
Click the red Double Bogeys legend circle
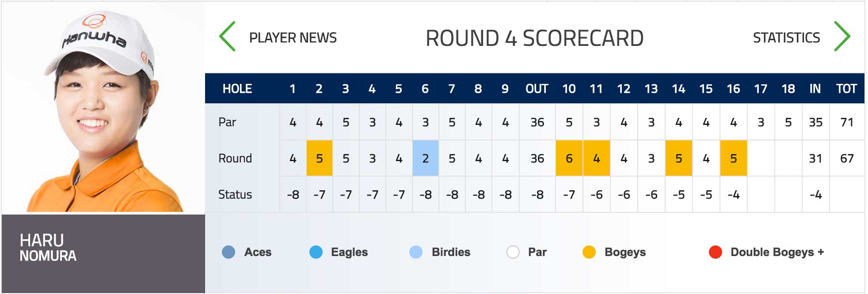click(x=716, y=252)
